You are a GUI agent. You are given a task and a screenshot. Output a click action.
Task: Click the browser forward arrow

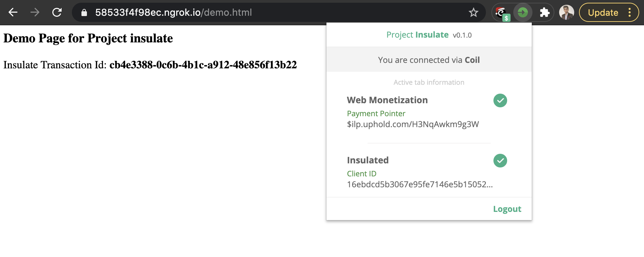(35, 13)
